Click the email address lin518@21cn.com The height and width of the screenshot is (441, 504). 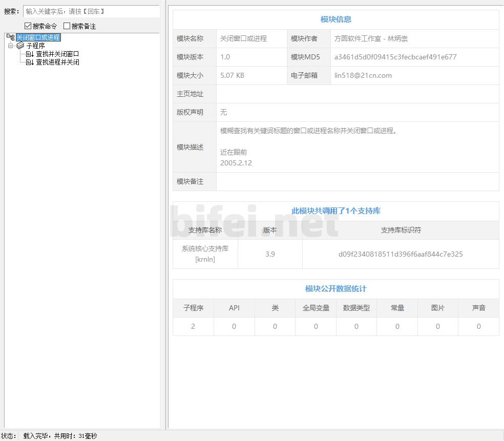point(363,75)
